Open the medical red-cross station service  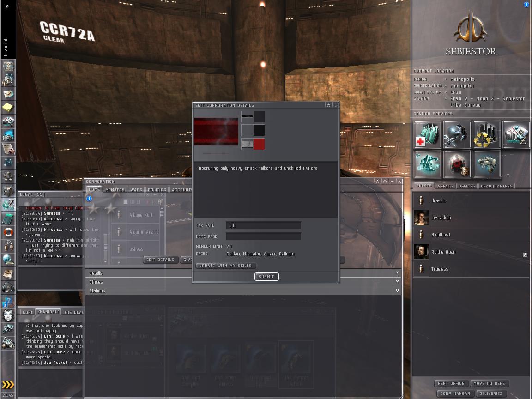click(x=428, y=135)
